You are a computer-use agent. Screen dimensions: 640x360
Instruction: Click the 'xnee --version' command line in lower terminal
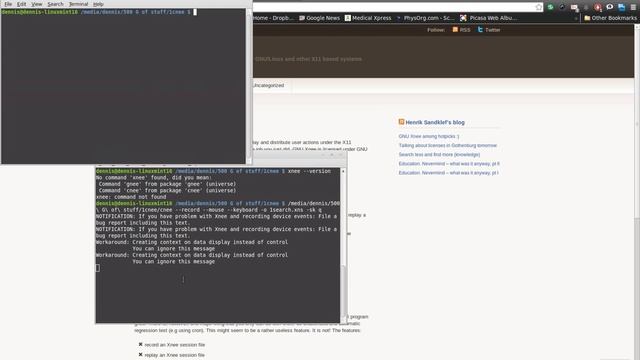(x=213, y=171)
